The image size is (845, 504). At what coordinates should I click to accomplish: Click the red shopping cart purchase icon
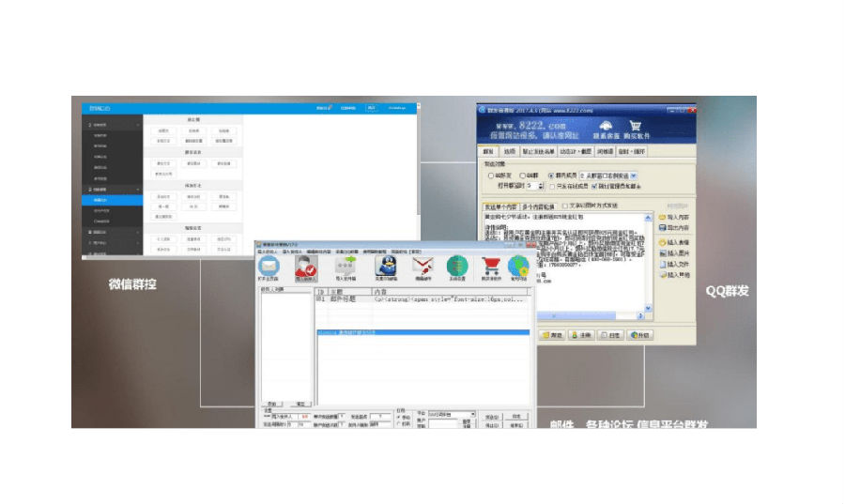pyautogui.click(x=490, y=267)
